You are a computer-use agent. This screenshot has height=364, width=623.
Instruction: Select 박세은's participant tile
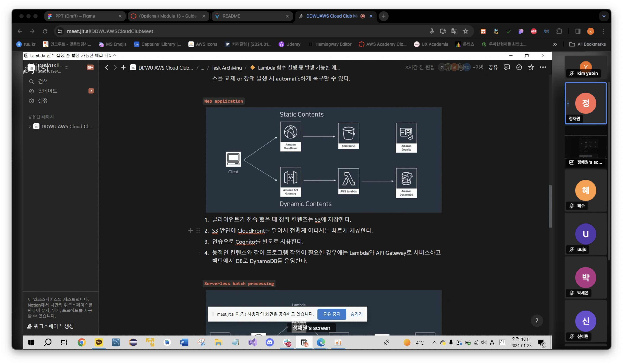(x=586, y=277)
